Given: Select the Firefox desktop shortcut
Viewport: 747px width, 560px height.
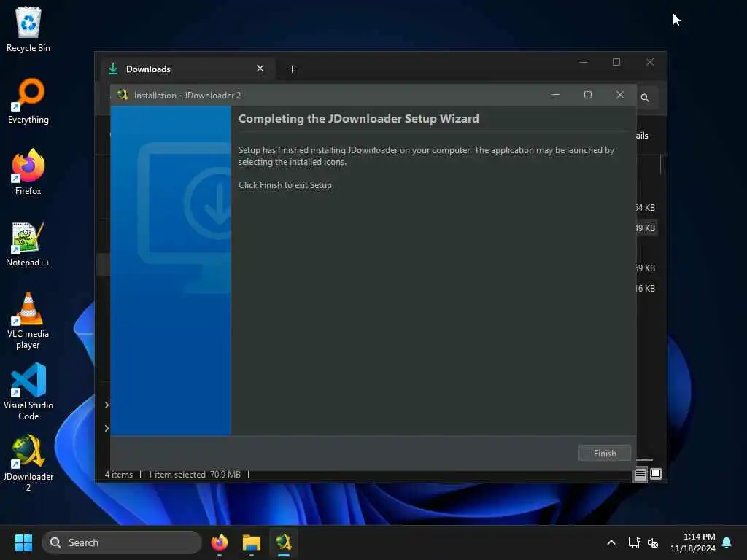Looking at the screenshot, I should tap(28, 172).
